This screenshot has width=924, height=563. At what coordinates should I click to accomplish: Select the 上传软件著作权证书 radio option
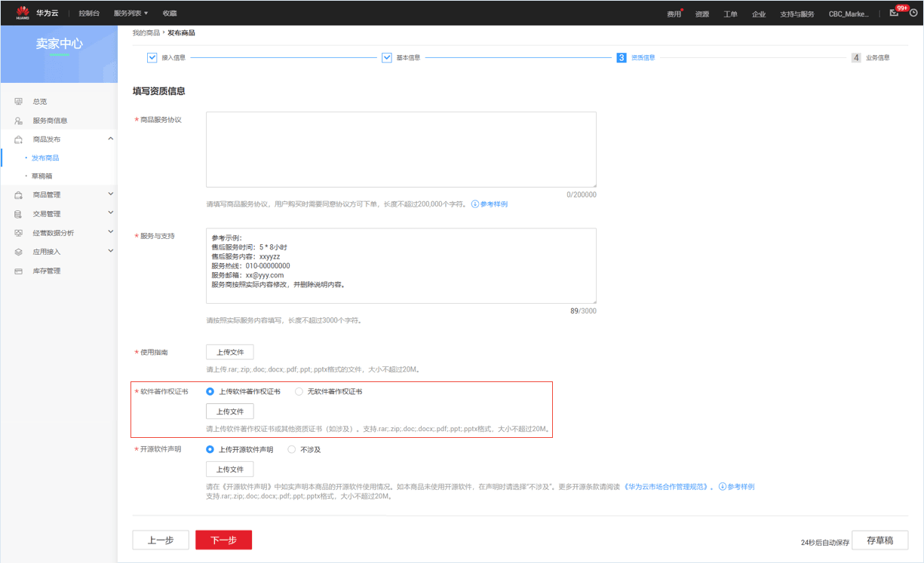tap(210, 392)
